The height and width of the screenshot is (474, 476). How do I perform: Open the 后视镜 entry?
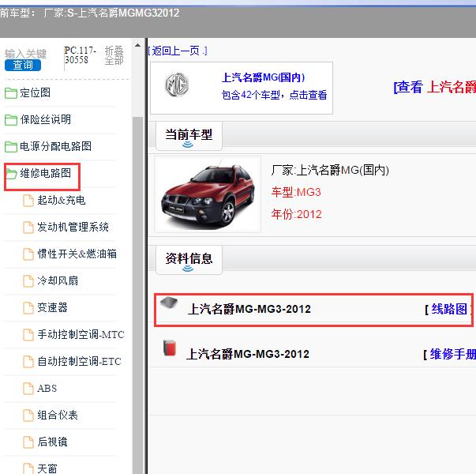(53, 442)
